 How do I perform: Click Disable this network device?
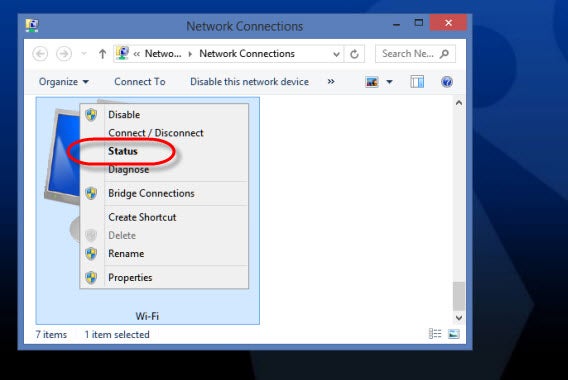coord(250,82)
